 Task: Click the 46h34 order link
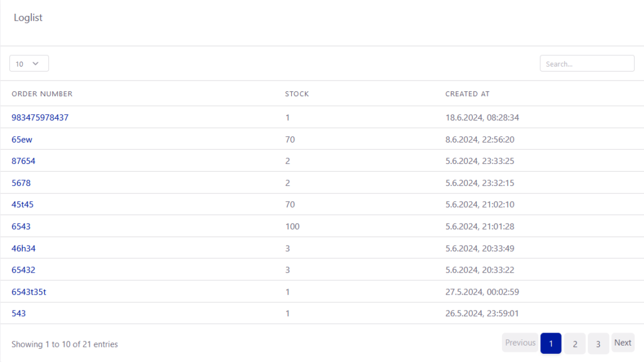pyautogui.click(x=23, y=248)
